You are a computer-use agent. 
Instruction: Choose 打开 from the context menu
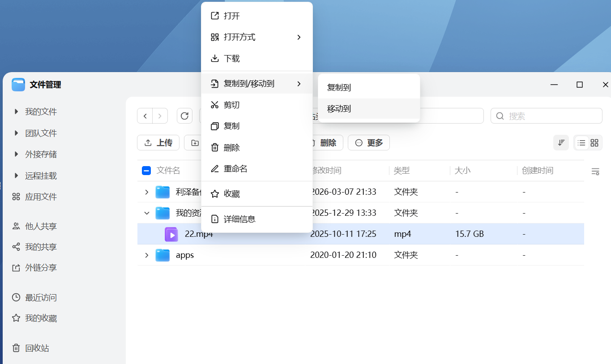point(257,16)
